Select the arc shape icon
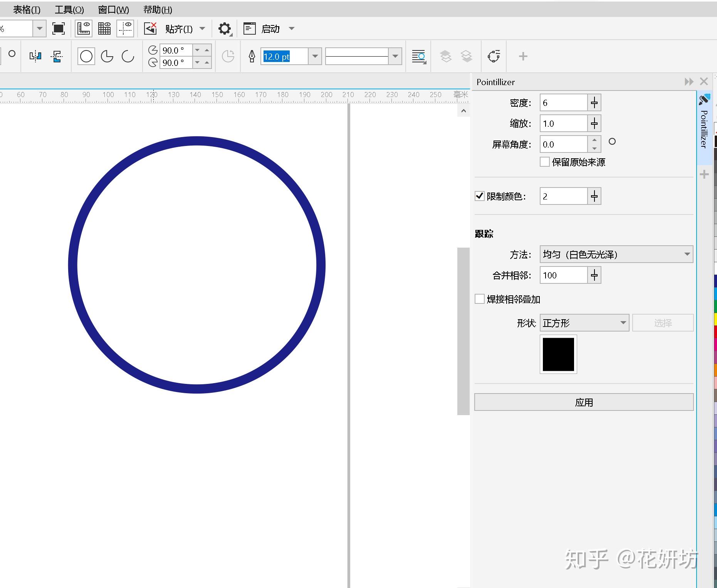This screenshot has height=588, width=717. pyautogui.click(x=128, y=56)
